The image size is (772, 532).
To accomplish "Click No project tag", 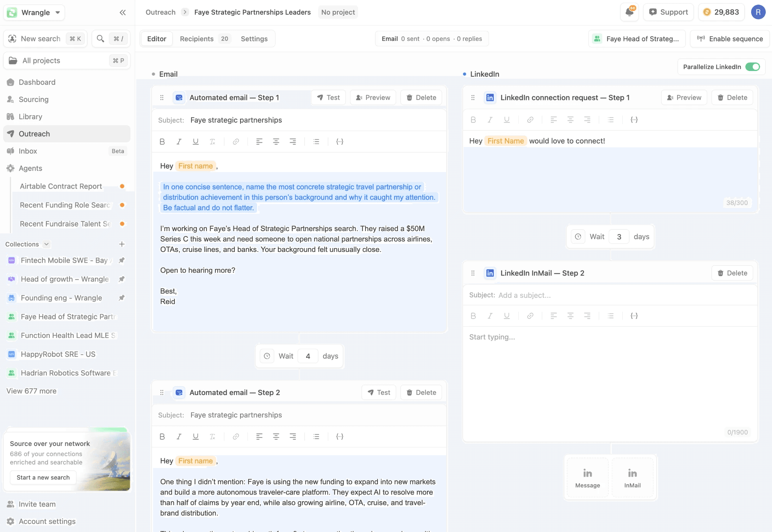I will tap(338, 12).
